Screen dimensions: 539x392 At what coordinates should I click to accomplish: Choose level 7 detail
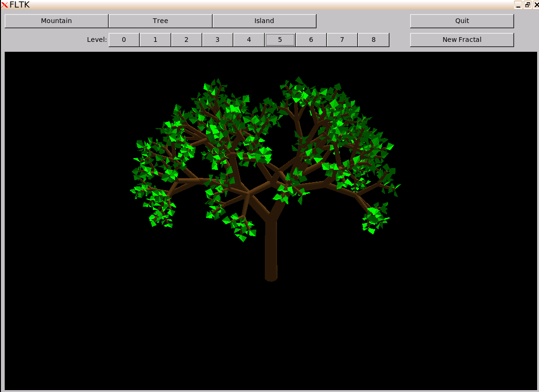tap(342, 40)
